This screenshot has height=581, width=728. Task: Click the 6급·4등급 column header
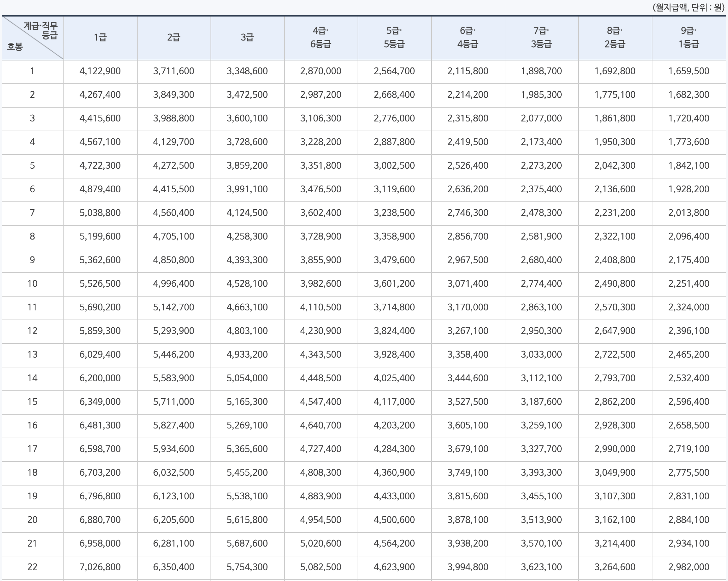point(468,37)
